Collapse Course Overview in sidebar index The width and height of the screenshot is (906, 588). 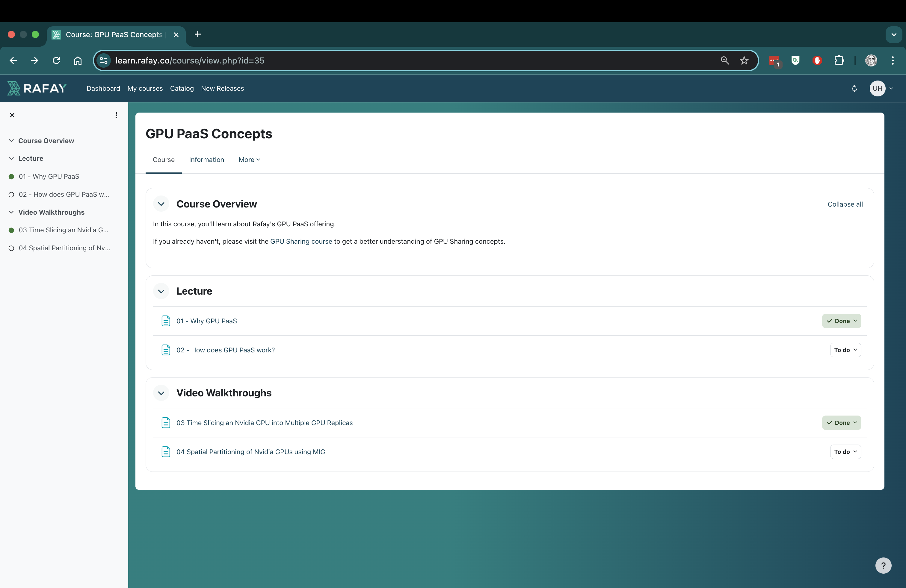tap(11, 141)
